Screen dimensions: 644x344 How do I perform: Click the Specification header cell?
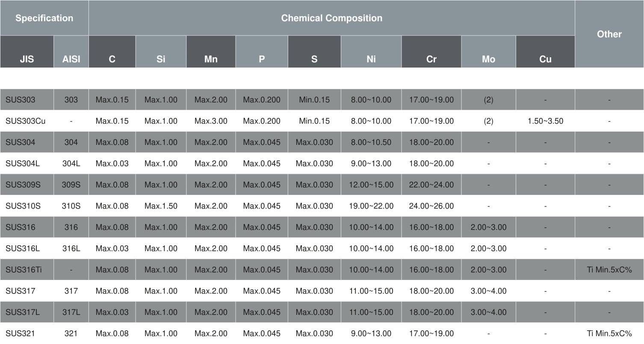pos(44,18)
